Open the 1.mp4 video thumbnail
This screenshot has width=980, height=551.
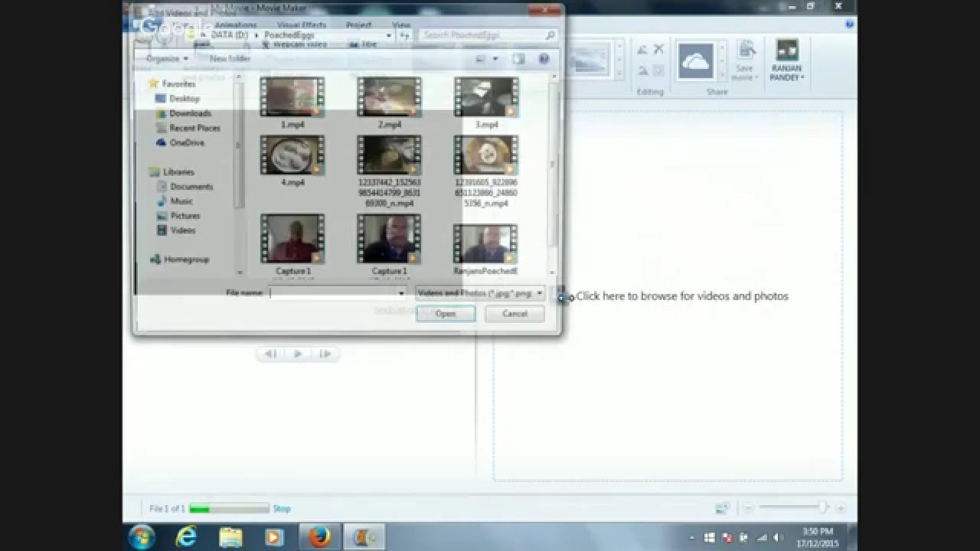[x=292, y=97]
